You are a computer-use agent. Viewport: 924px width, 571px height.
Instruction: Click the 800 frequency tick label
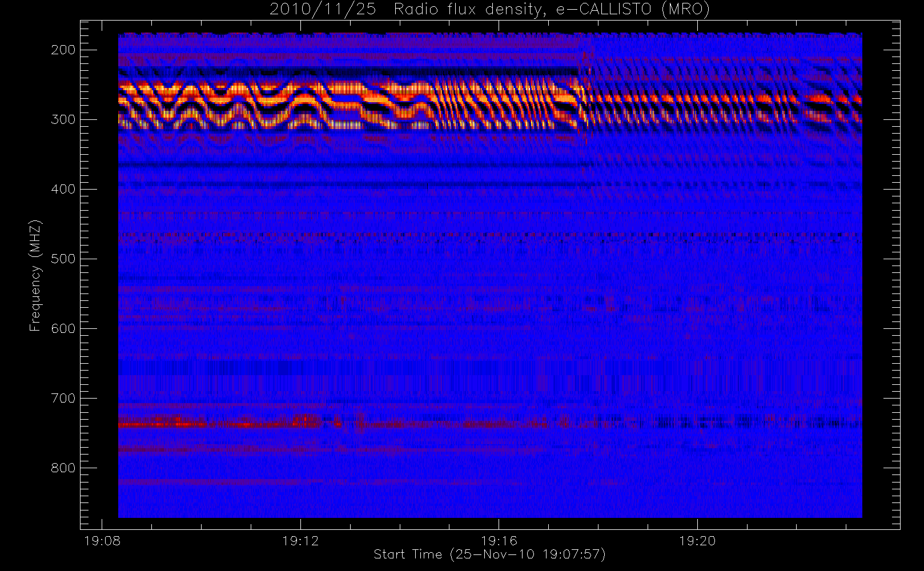(63, 468)
